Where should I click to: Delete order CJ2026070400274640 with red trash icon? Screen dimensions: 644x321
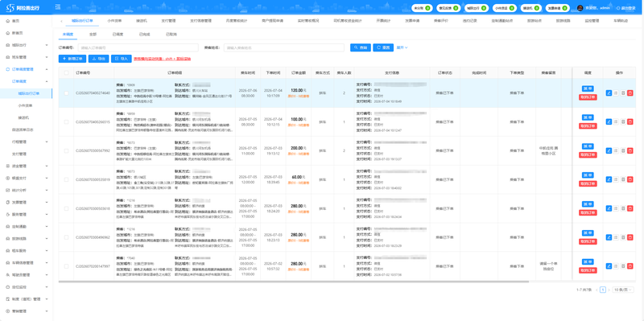(x=630, y=93)
